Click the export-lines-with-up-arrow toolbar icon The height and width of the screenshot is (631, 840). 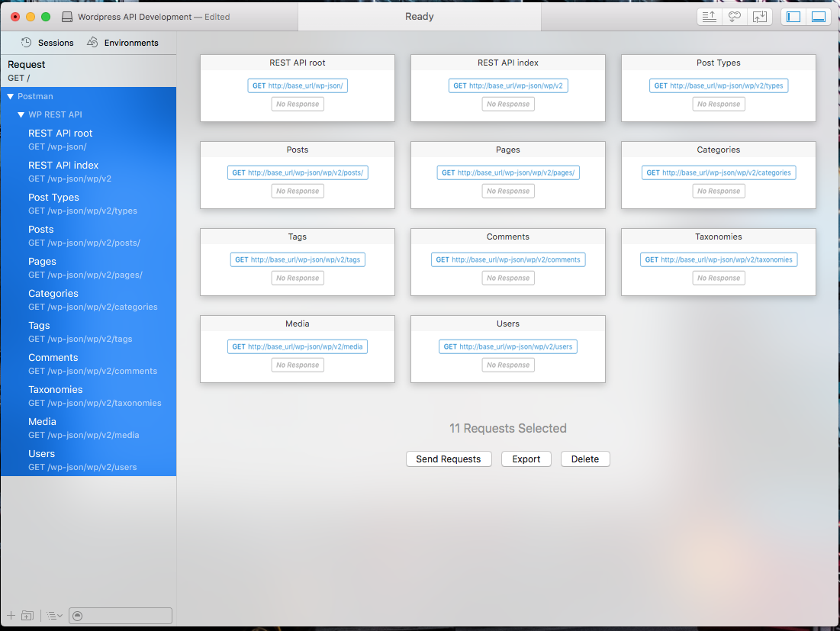point(710,17)
